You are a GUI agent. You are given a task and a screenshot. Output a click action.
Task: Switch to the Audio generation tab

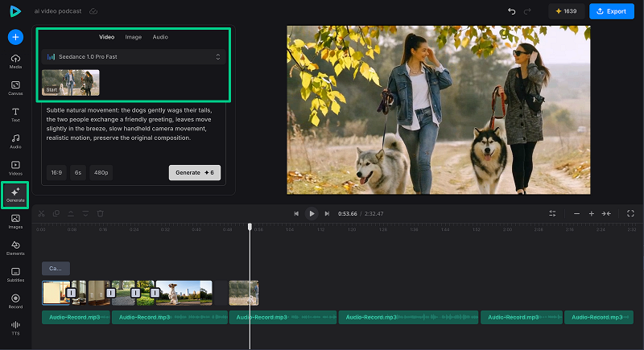point(160,37)
